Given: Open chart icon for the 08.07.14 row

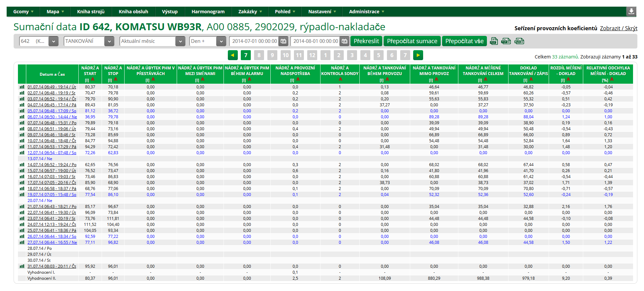Looking at the screenshot, I should (22, 129).
